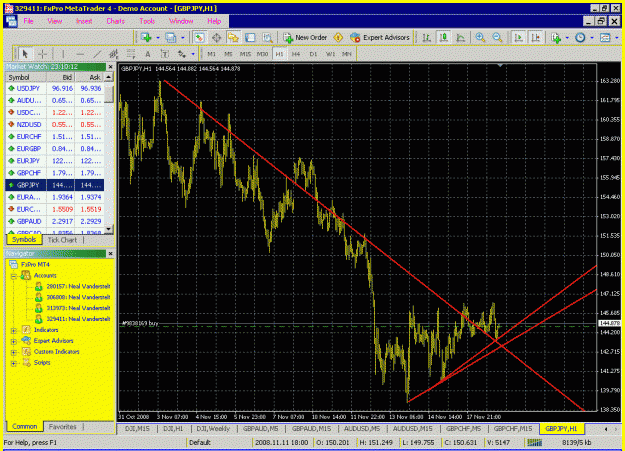625x451 pixels.
Task: Switch timeframe to M1
Action: 211,54
